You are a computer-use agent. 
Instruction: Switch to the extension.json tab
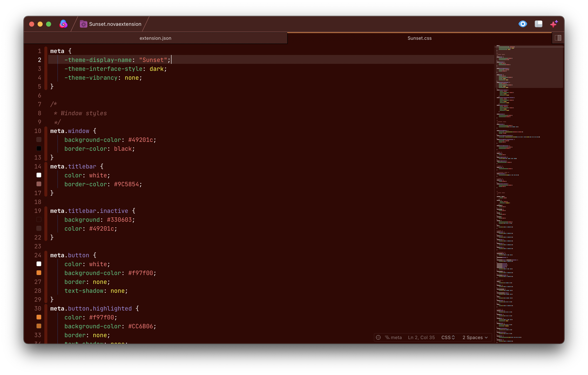(155, 38)
